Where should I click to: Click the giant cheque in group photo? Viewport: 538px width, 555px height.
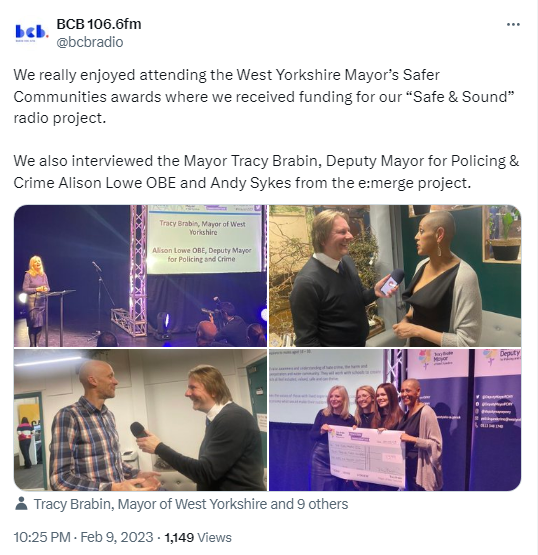pos(367,456)
